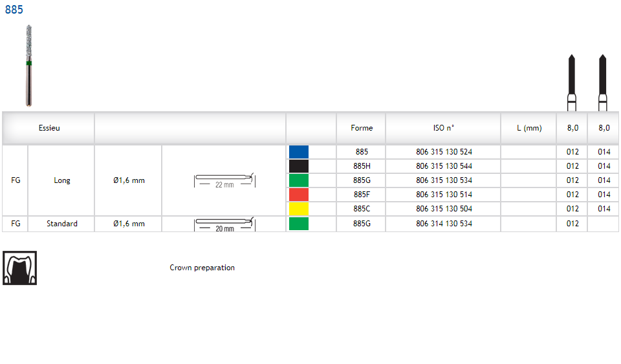
Task: Click the ISO n° column header
Action: pos(443,128)
